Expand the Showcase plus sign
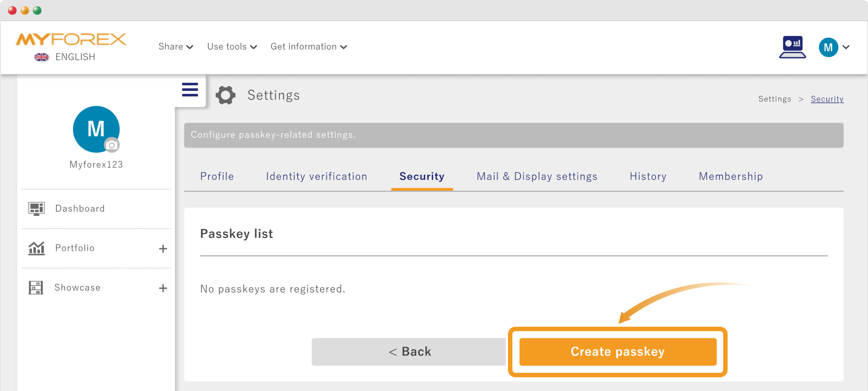The width and height of the screenshot is (868, 391). tap(163, 288)
